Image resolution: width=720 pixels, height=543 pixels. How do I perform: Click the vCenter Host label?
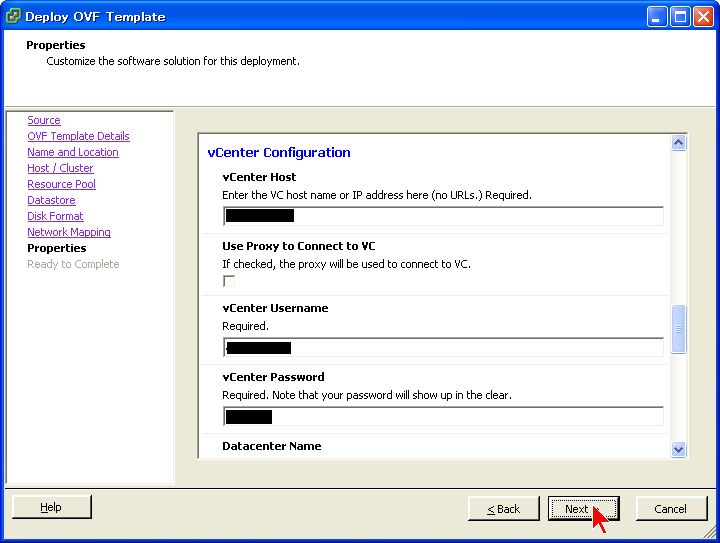tap(259, 177)
